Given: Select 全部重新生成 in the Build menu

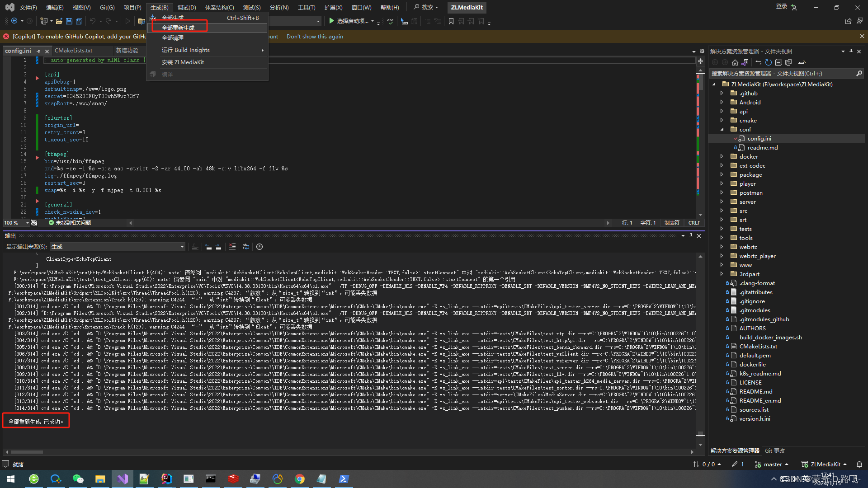Looking at the screenshot, I should pyautogui.click(x=178, y=28).
